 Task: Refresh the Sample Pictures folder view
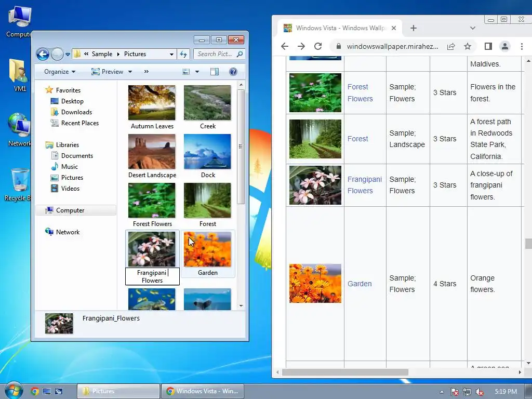tap(183, 54)
